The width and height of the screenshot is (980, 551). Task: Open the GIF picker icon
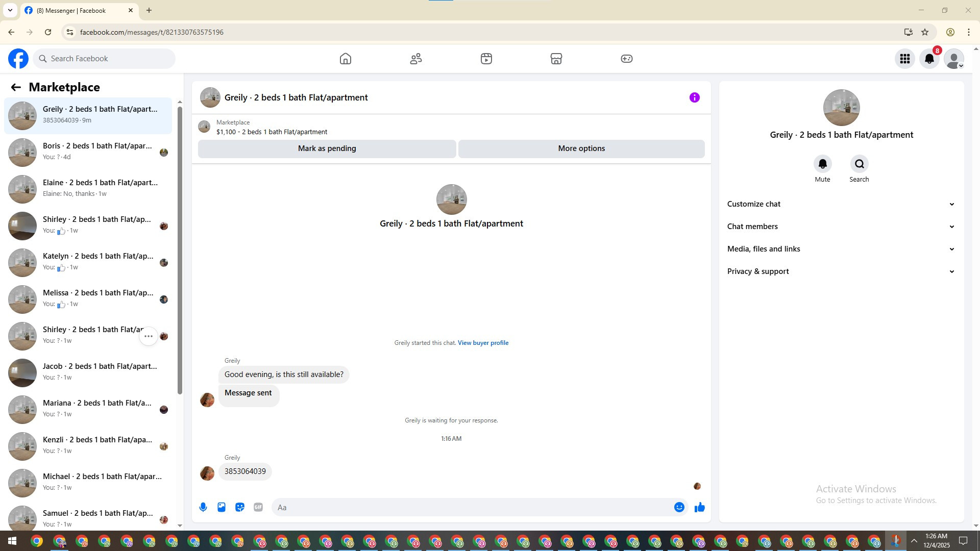click(258, 507)
